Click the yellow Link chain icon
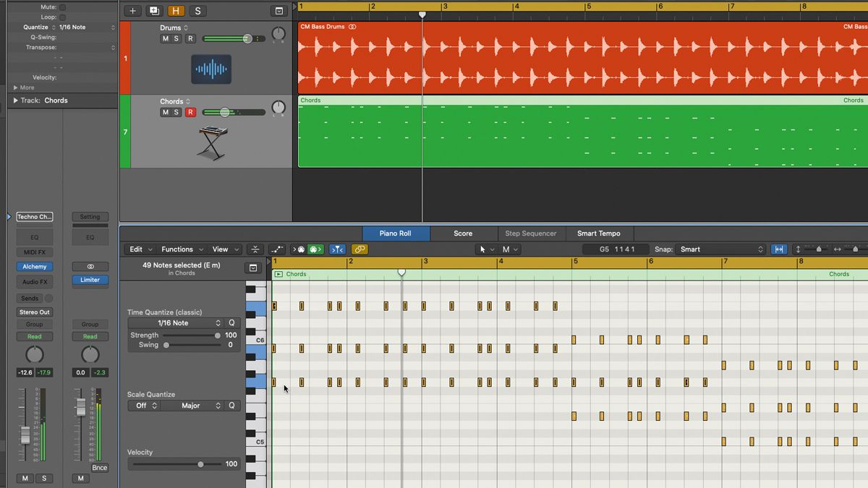The image size is (868, 488). (359, 249)
